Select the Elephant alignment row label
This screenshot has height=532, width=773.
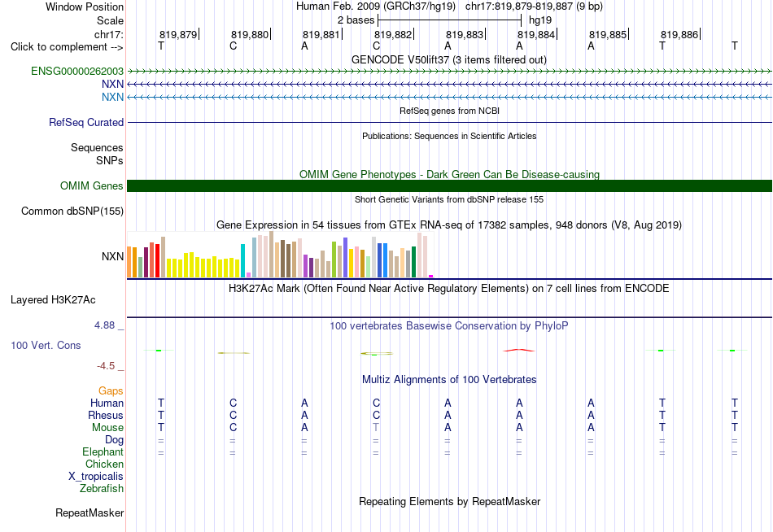click(103, 451)
